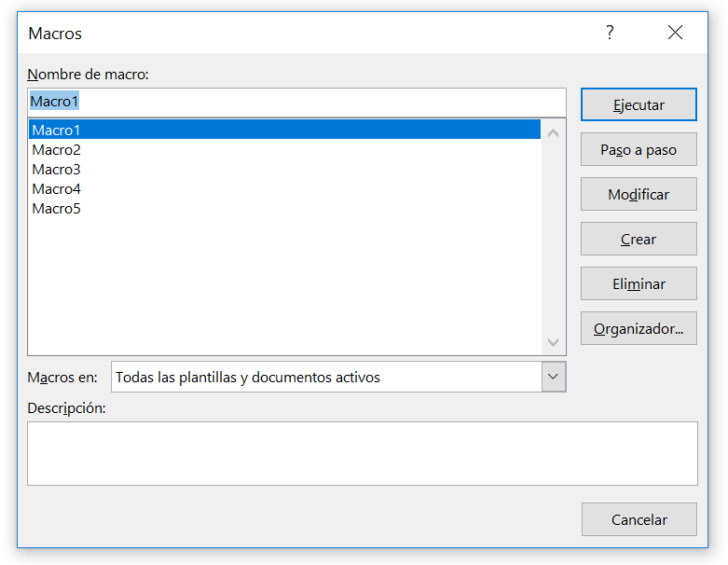Select Macro3 in the macro list

284,170
